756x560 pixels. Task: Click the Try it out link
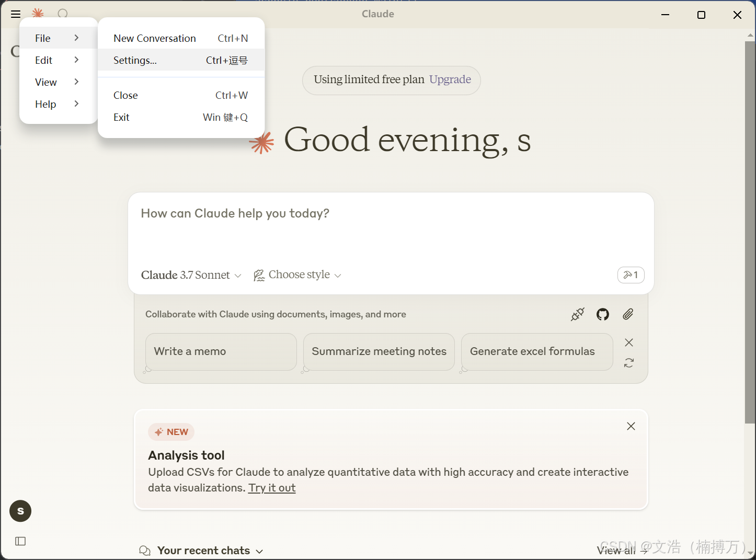(272, 488)
